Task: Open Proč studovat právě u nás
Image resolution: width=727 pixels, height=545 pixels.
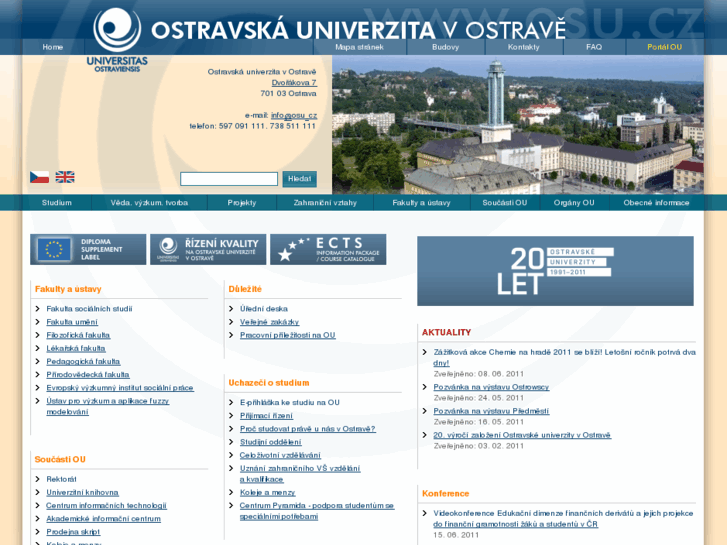Action: point(307,429)
